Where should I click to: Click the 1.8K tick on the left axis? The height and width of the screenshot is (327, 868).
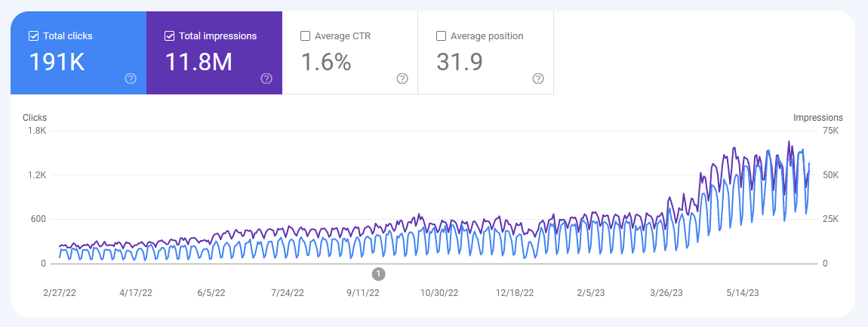(37, 131)
